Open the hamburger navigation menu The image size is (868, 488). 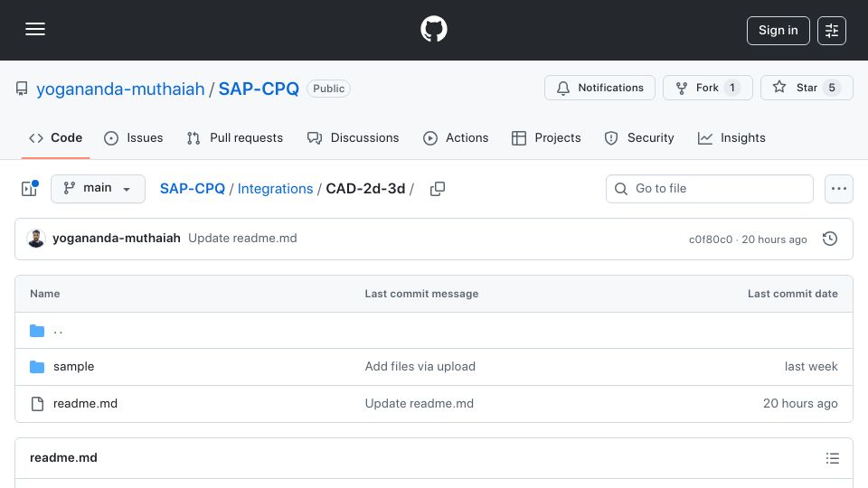35,29
